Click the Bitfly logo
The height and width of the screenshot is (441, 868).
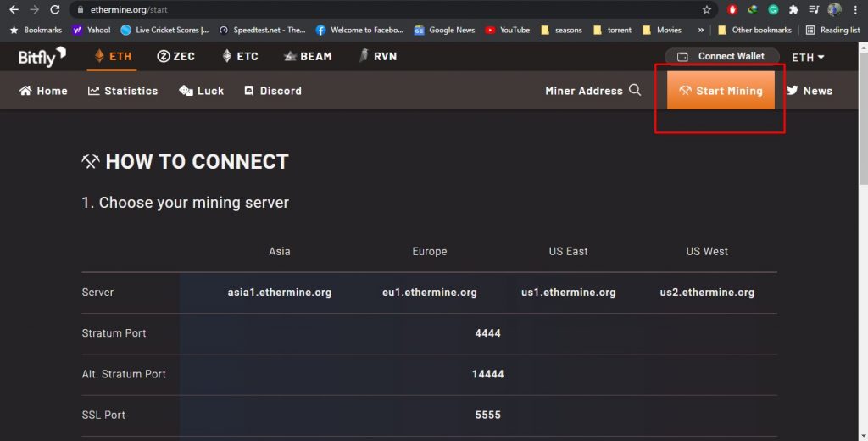[x=42, y=57]
